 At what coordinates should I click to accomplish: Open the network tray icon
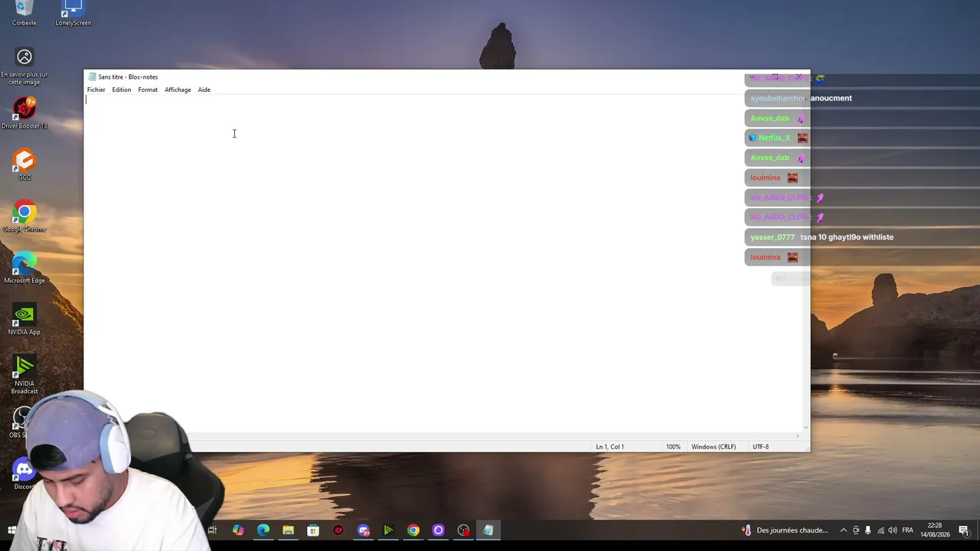tap(880, 530)
